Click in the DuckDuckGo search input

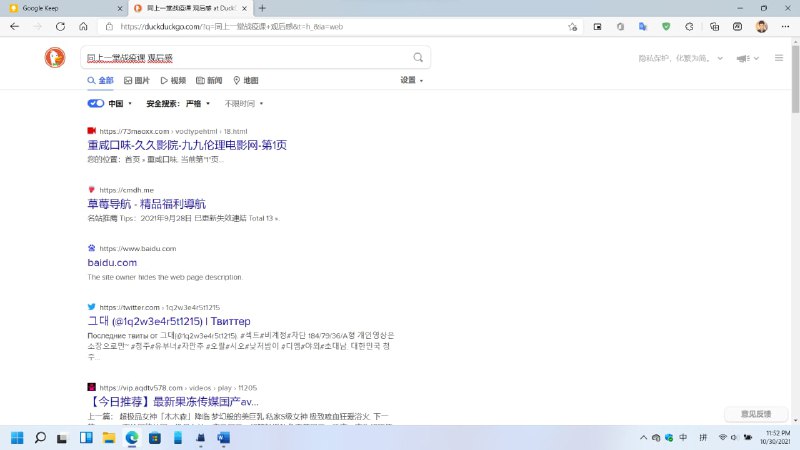(247, 58)
